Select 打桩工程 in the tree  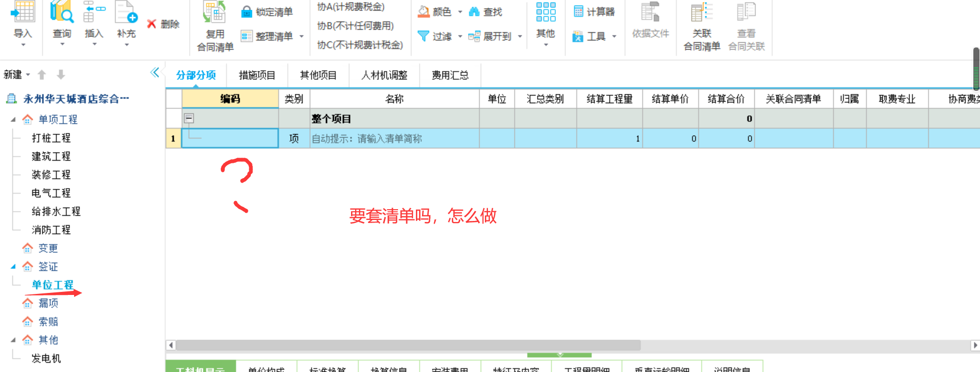[51, 138]
